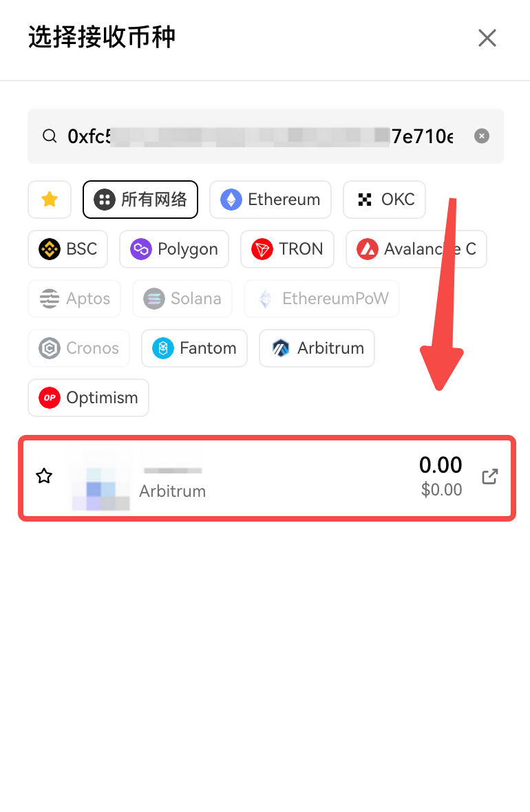Filter by Arbitrum network chip
Viewport: 530px width, 812px height.
pyautogui.click(x=317, y=348)
